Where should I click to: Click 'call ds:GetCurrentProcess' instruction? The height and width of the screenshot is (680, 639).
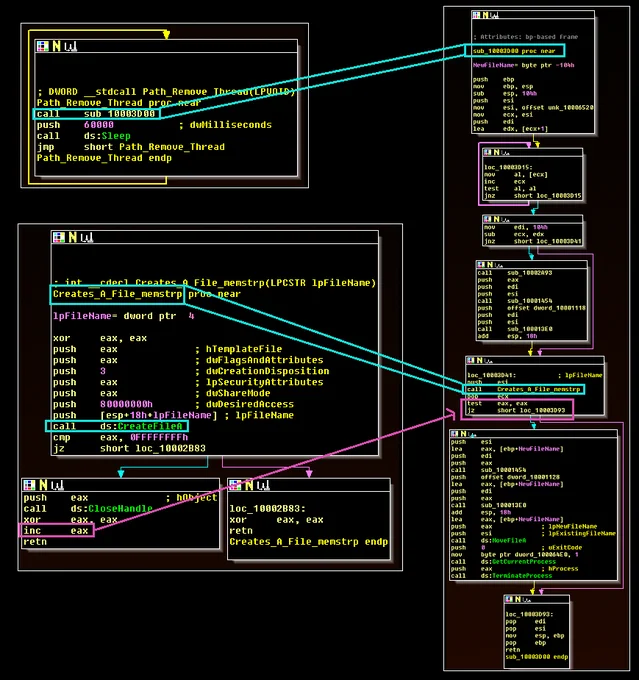(x=503, y=562)
